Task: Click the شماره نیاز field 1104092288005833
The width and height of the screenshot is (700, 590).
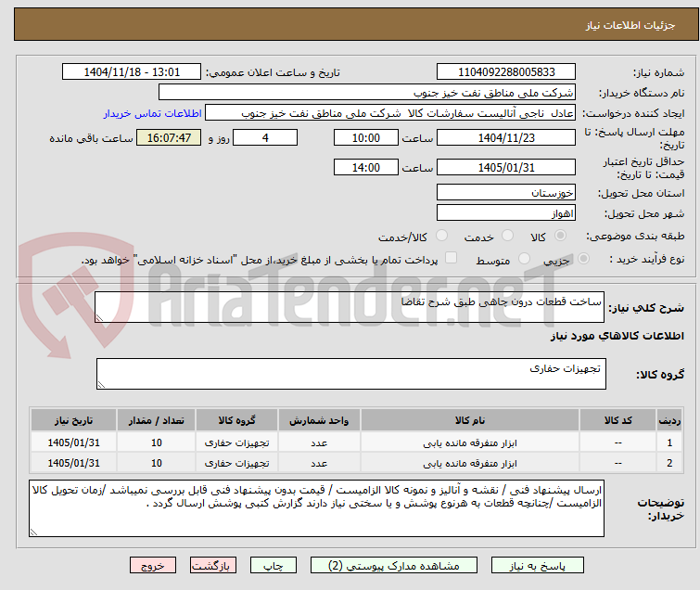Action: (x=506, y=72)
